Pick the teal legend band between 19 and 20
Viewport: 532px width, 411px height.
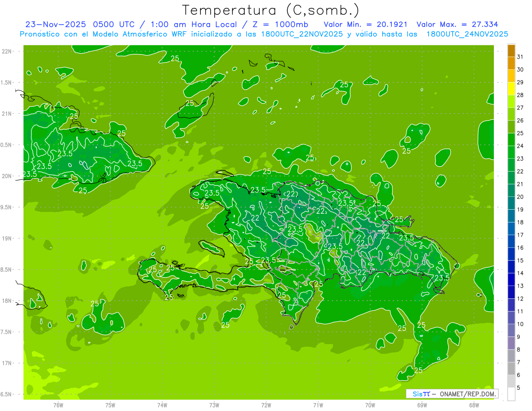click(x=511, y=204)
